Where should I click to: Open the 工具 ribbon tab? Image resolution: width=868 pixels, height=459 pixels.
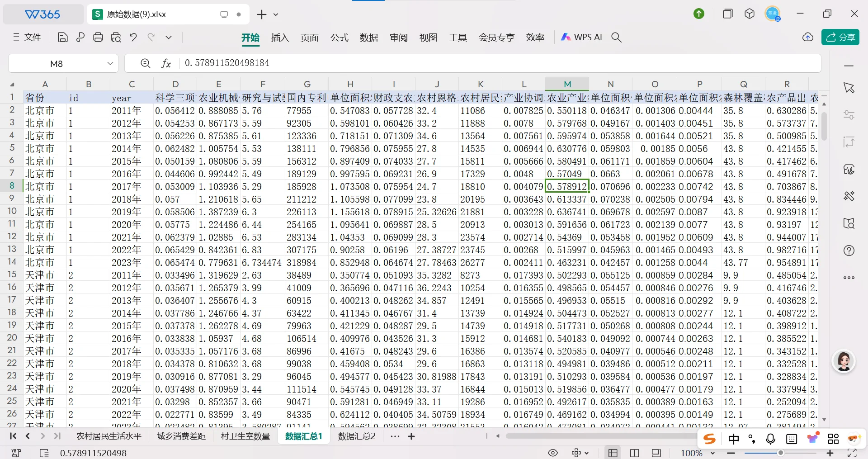click(458, 38)
